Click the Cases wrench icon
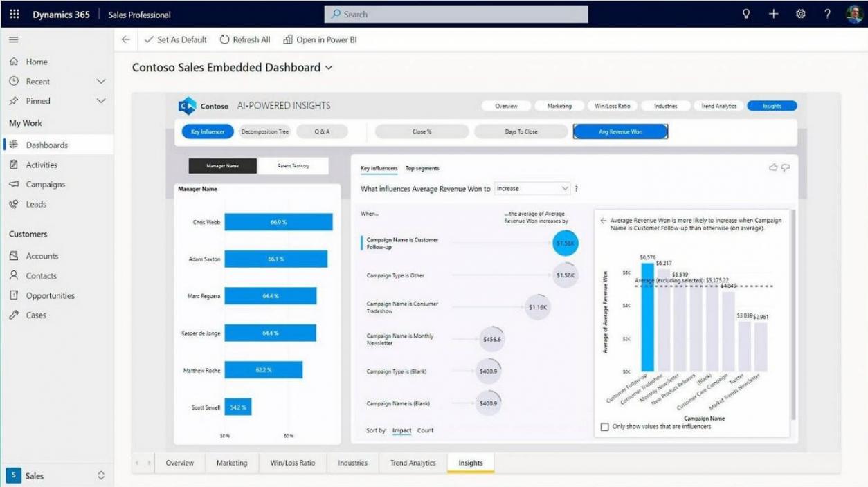The width and height of the screenshot is (868, 487). (x=14, y=315)
